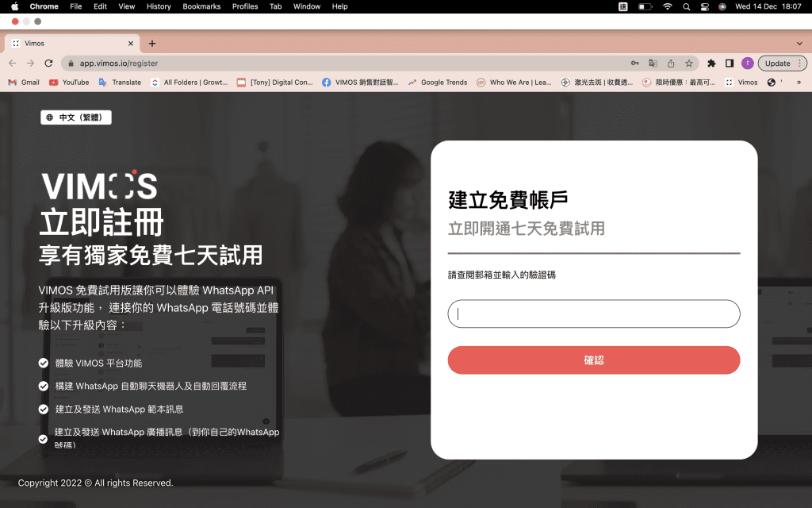Click the checkmark beside 體驗 VIMOS 平台功能
The width and height of the screenshot is (812, 508).
44,363
